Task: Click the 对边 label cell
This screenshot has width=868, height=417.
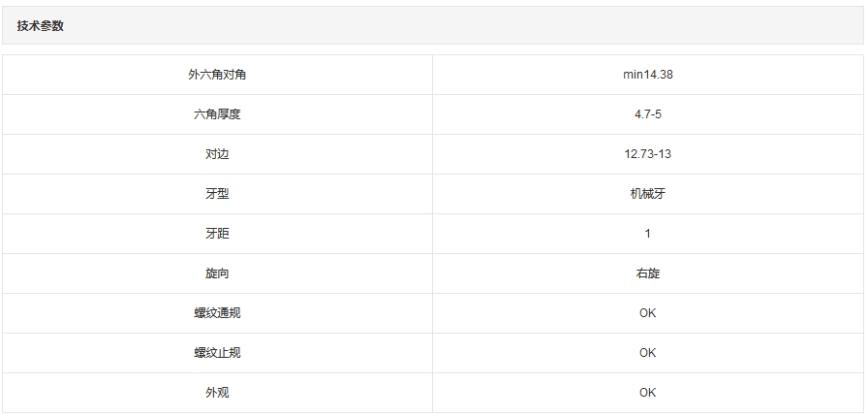Action: point(217,154)
